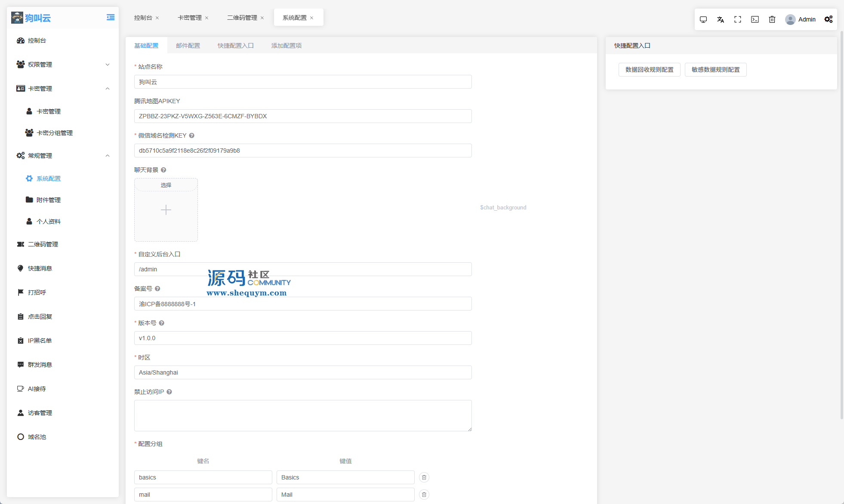Image resolution: width=844 pixels, height=504 pixels.
Task: Delete the mail config group row
Action: [424, 495]
